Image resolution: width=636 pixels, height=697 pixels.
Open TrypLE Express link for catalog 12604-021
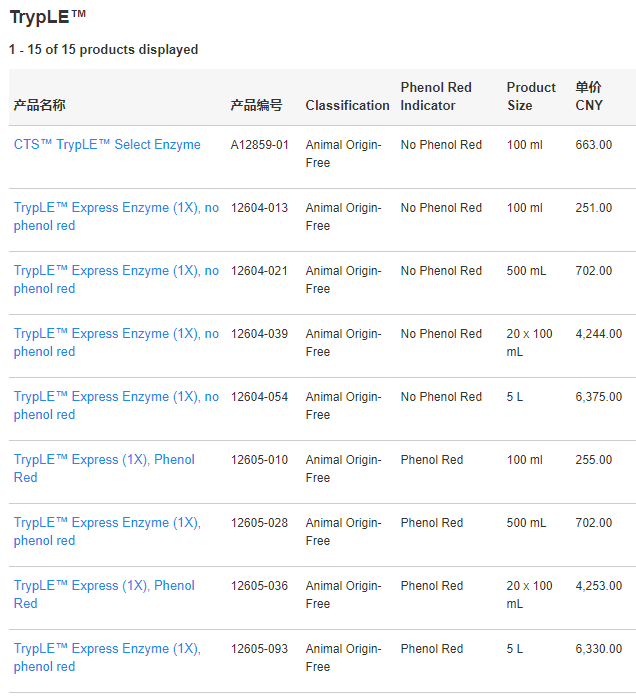(116, 280)
